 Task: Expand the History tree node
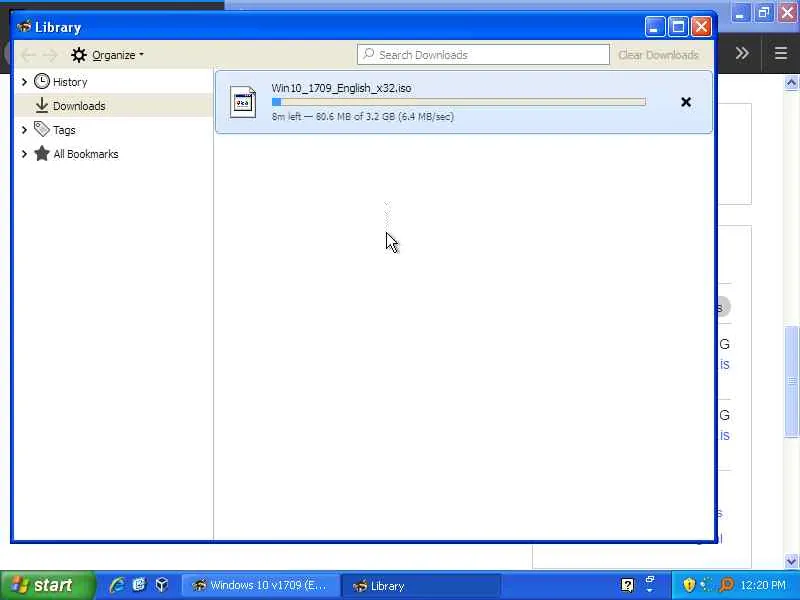[24, 82]
